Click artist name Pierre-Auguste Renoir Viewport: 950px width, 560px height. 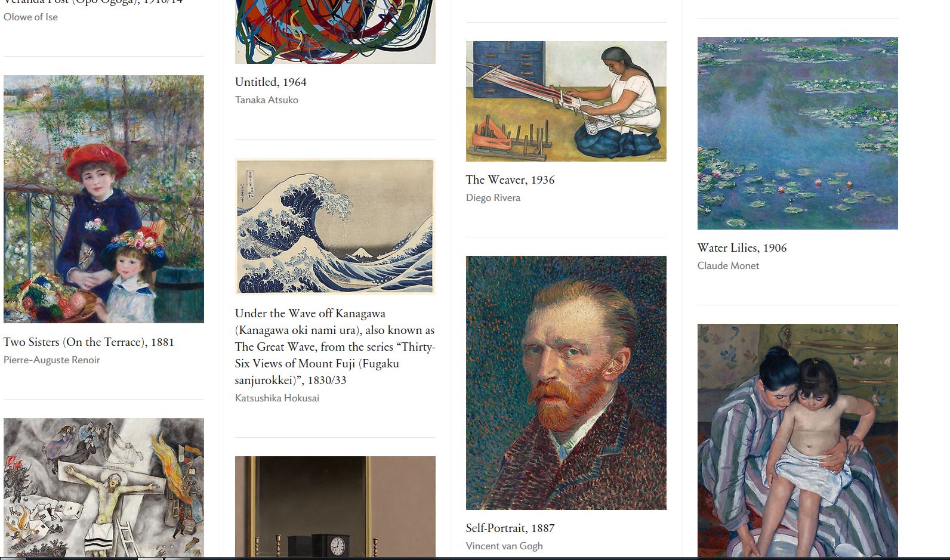(x=52, y=360)
